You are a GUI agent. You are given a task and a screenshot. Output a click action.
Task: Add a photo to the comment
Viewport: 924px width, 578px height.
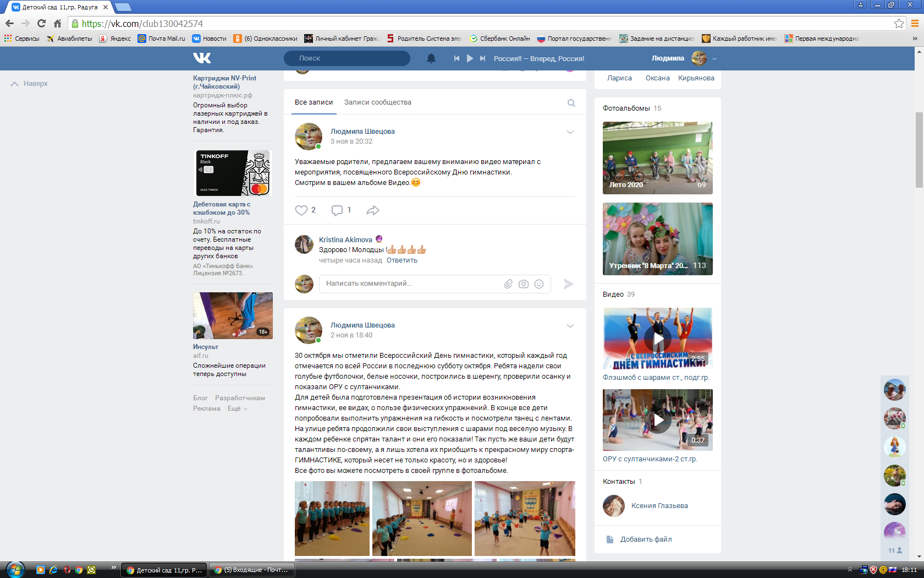(524, 284)
